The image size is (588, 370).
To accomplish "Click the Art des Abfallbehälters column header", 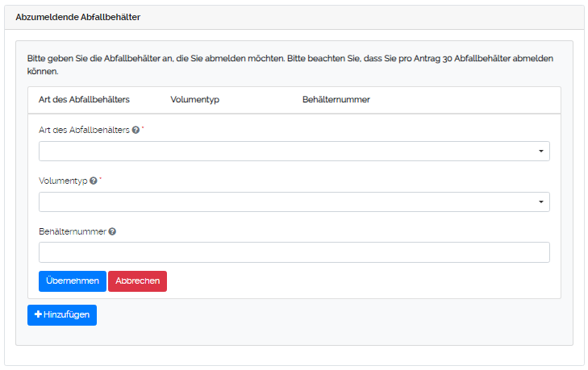I will [x=84, y=100].
